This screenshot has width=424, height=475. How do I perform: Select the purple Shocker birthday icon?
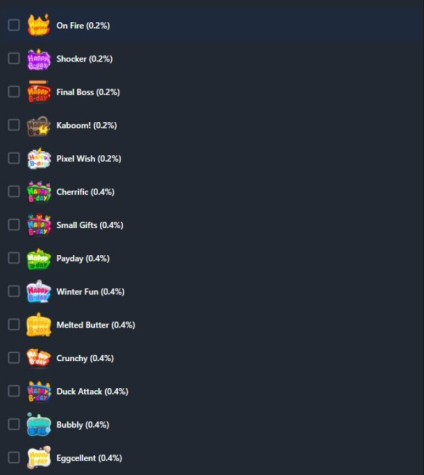[39, 59]
